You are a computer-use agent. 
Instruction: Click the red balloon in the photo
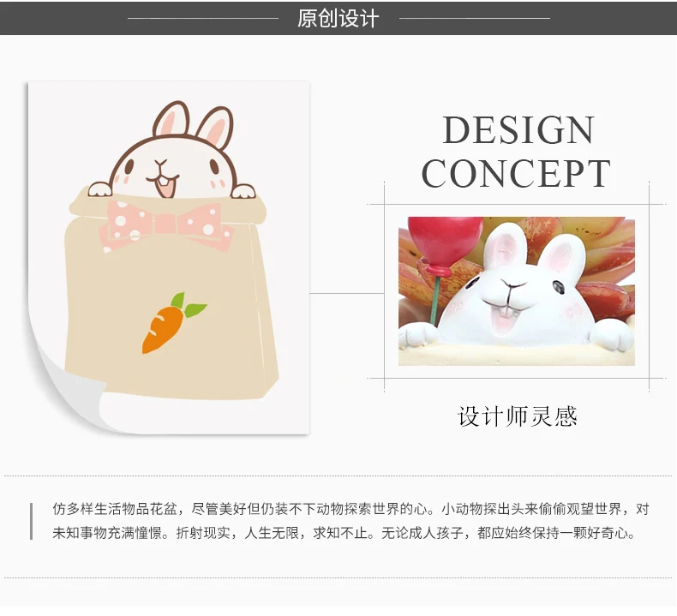(445, 245)
